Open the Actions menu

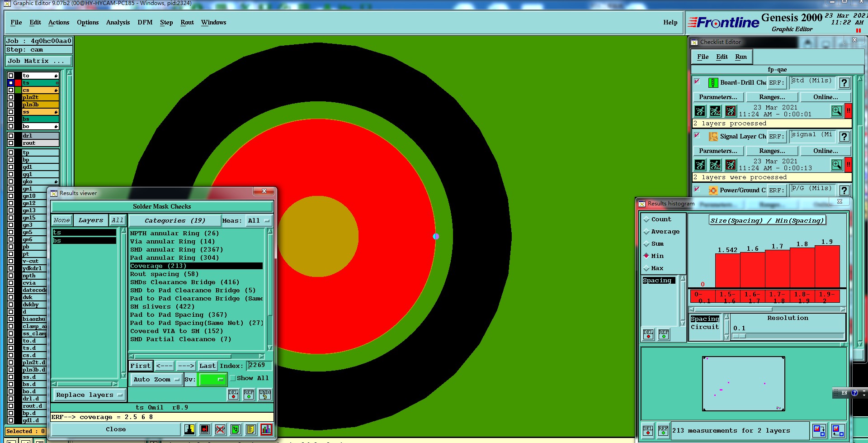pyautogui.click(x=59, y=23)
